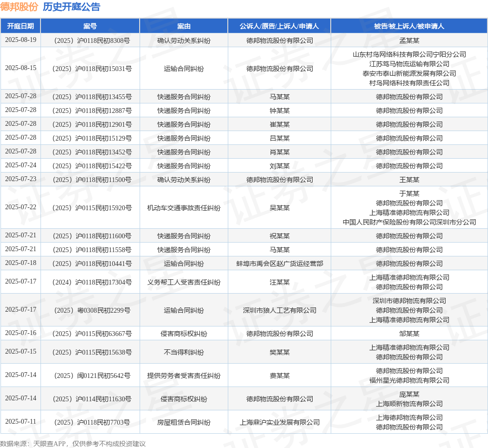The image size is (488, 448).
Task: Click plaintiff name 刘某某
Action: click(x=279, y=166)
